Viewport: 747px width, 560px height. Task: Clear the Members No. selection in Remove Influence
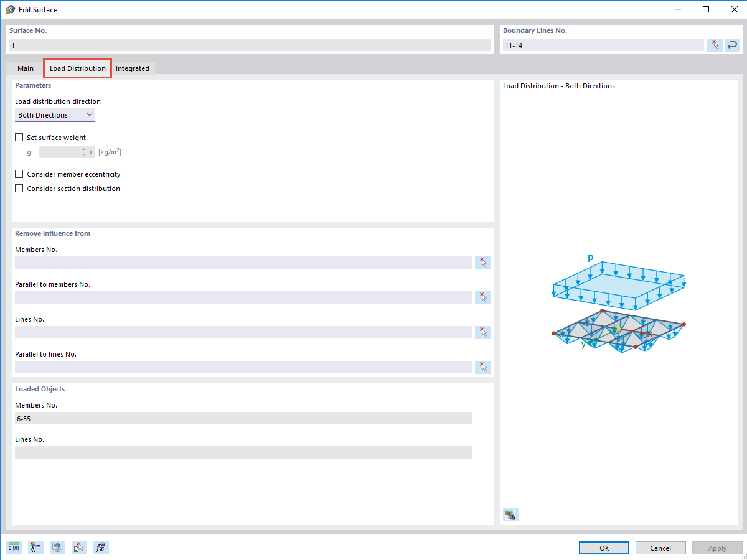pos(482,263)
